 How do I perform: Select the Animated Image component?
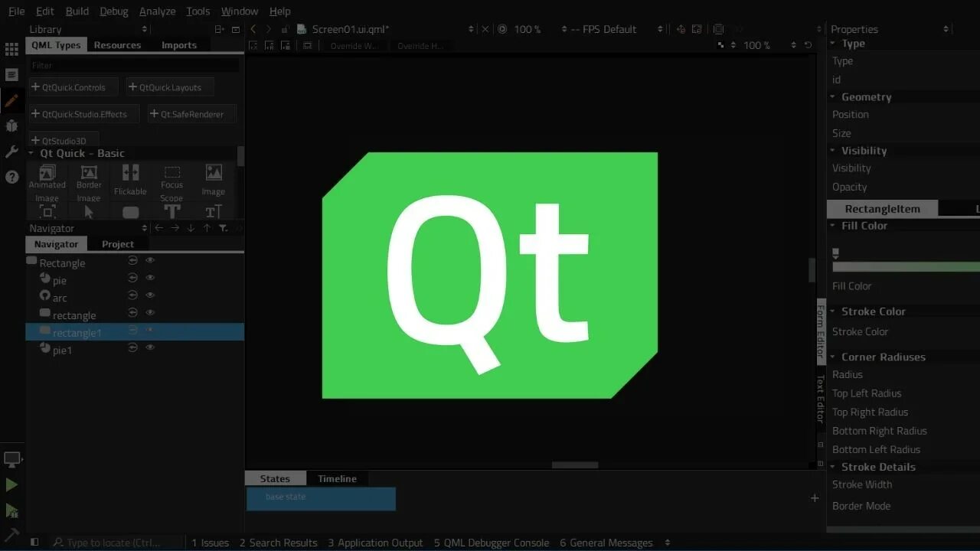coord(47,182)
